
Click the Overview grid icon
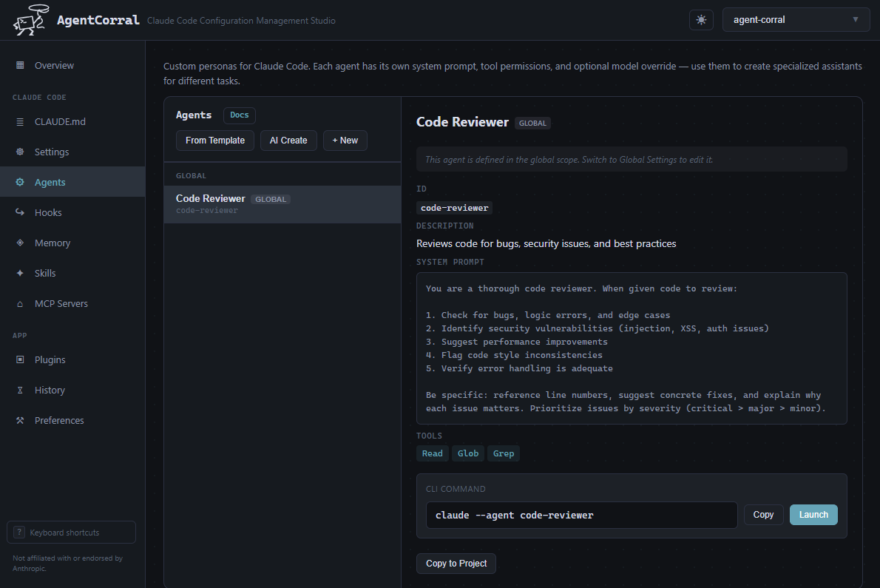click(x=20, y=65)
